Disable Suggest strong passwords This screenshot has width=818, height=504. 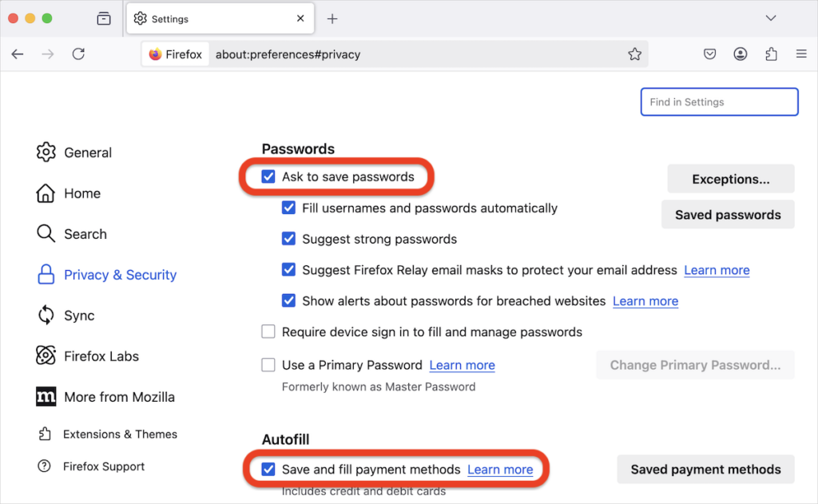[288, 239]
